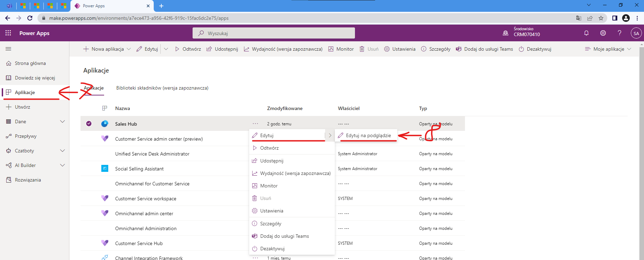The width and height of the screenshot is (644, 260).
Task: Expand the AI Builder section in sidebar
Action: [x=62, y=165]
